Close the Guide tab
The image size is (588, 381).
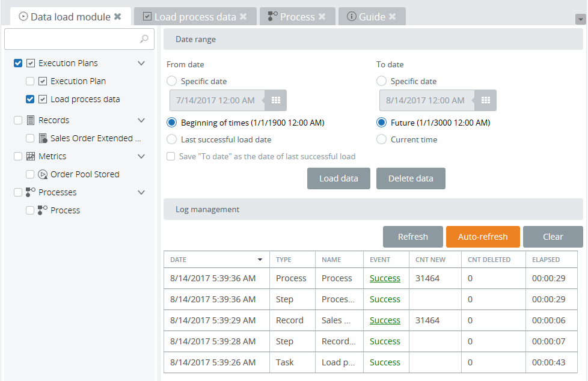[x=393, y=17]
